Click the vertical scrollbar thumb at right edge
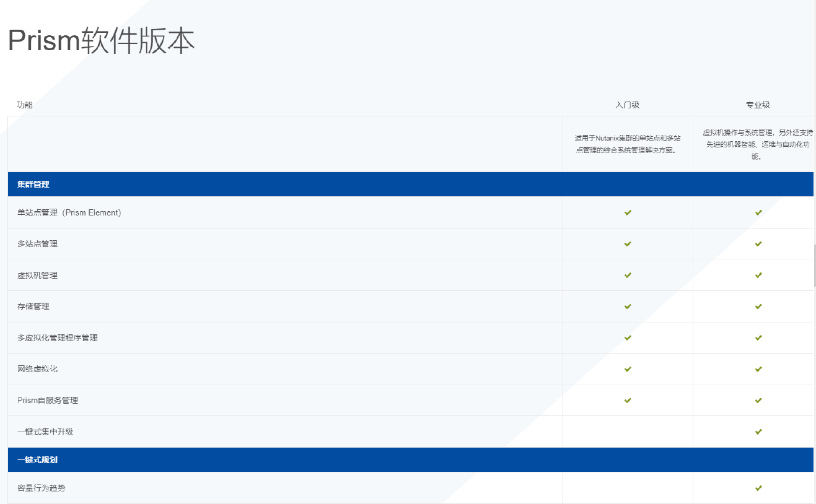 [x=815, y=266]
